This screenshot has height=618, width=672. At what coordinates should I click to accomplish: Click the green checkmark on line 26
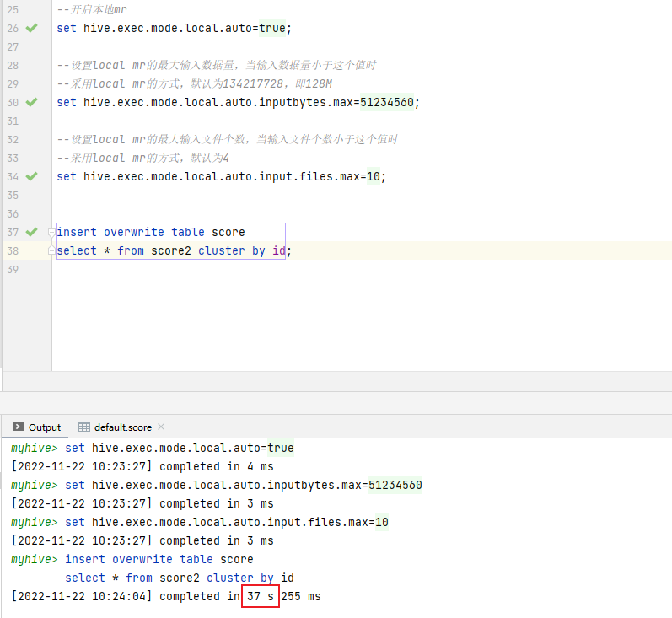32,29
